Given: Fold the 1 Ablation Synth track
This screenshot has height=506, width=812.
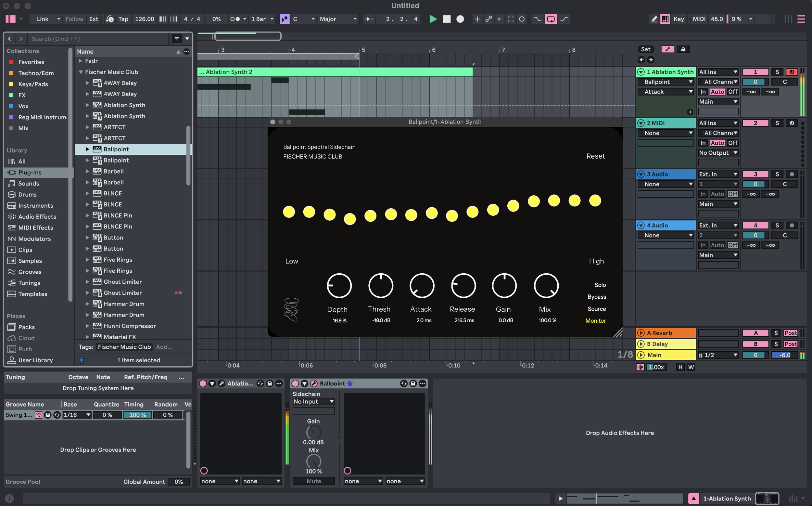Looking at the screenshot, I should [x=641, y=72].
